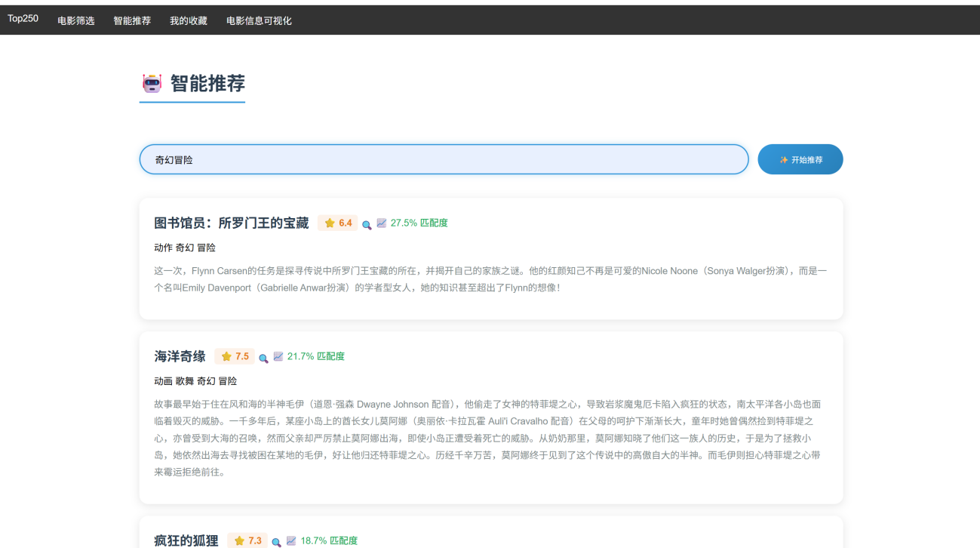The image size is (980, 548).
Task: Focus the search input containing 奇幻冒险
Action: click(x=444, y=159)
